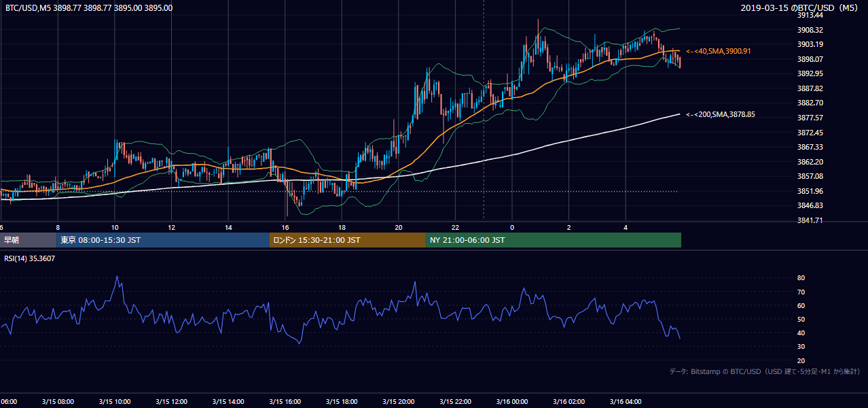Click hour tick 14 under price chart
This screenshot has height=408, width=868.
tap(228, 227)
